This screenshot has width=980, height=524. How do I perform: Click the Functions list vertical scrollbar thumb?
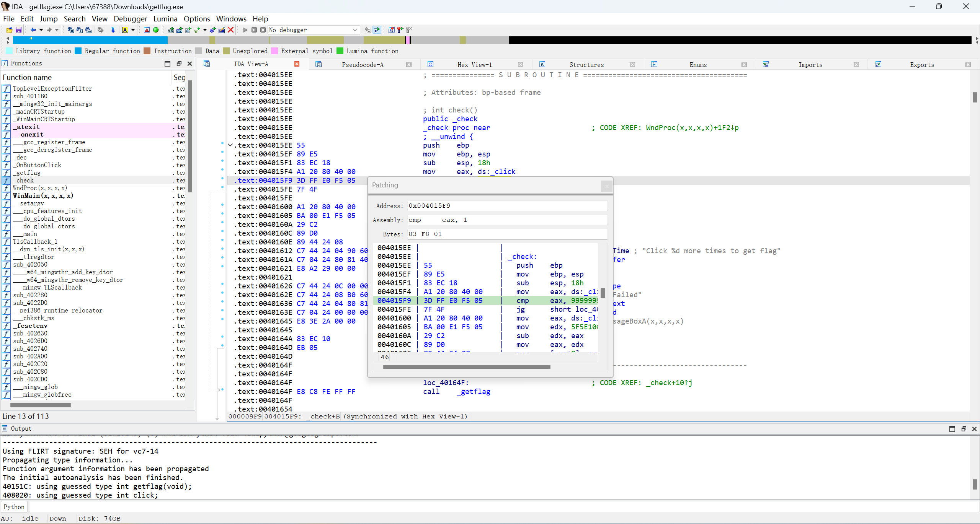tap(190, 137)
